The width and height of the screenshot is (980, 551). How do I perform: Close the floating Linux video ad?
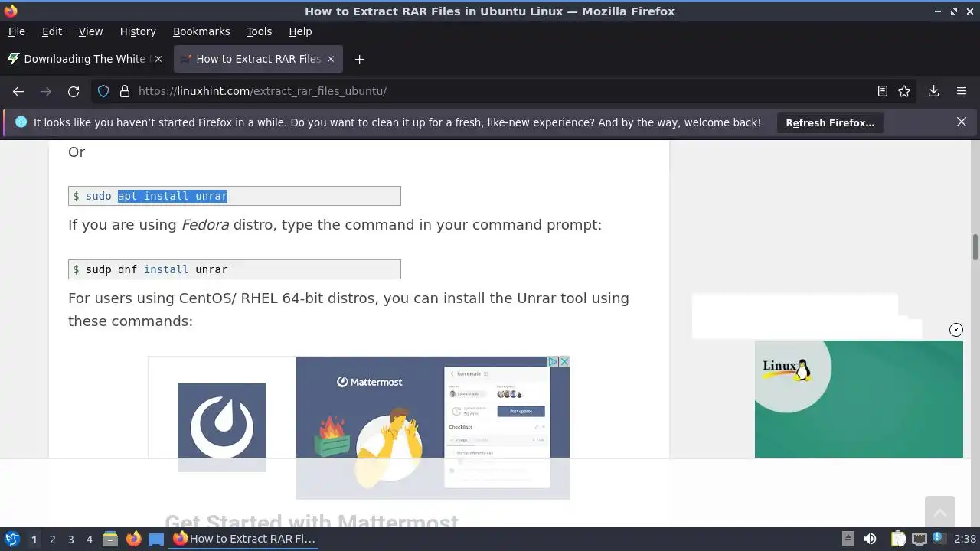click(956, 330)
